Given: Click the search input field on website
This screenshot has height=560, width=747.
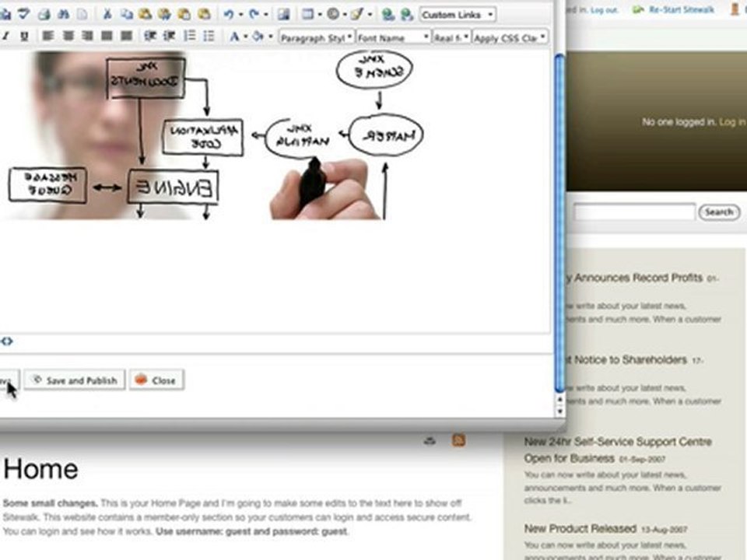Looking at the screenshot, I should [x=634, y=212].
